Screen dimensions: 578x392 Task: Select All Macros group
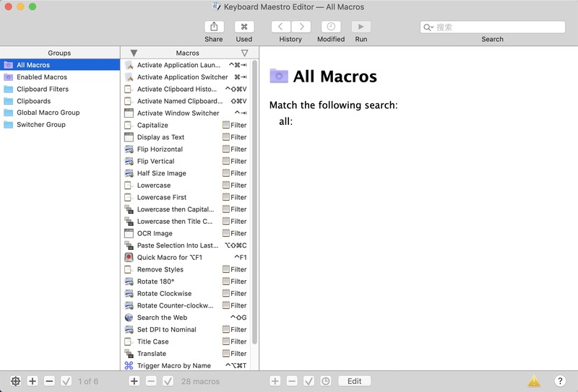click(x=60, y=65)
